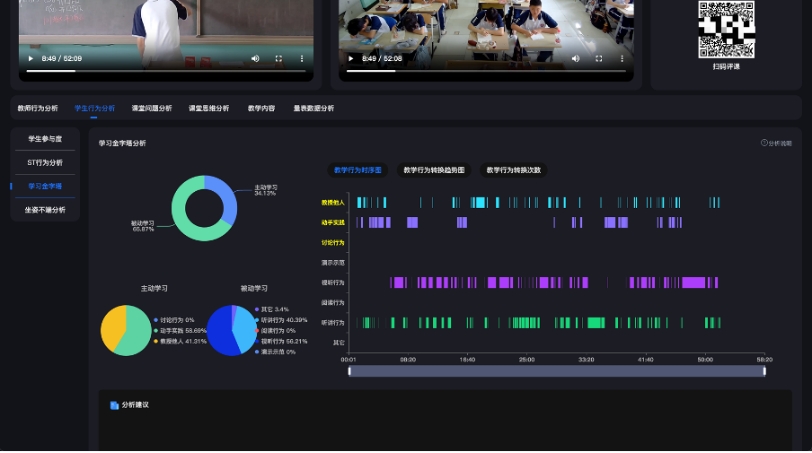Image resolution: width=812 pixels, height=453 pixels.
Task: Select 坐姿不端分析 in the sidebar
Action: click(x=45, y=210)
